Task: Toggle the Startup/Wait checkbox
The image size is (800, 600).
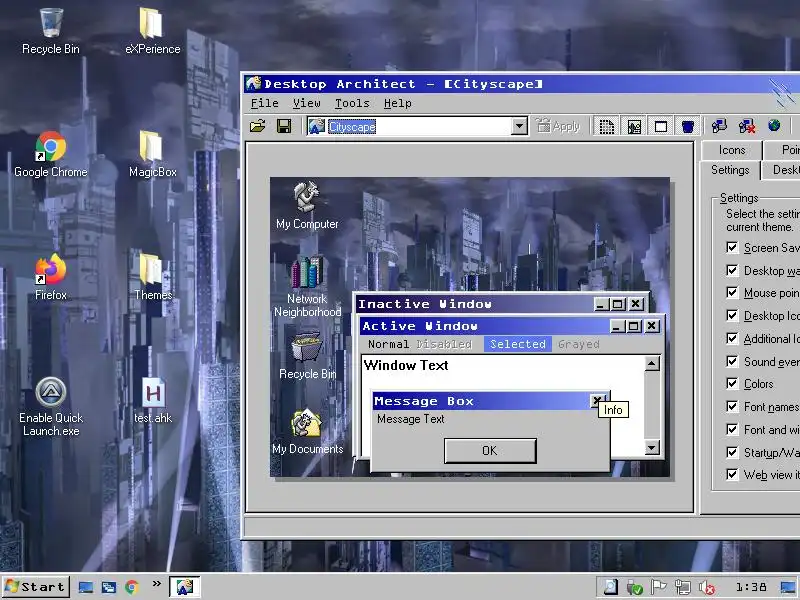Action: (732, 452)
